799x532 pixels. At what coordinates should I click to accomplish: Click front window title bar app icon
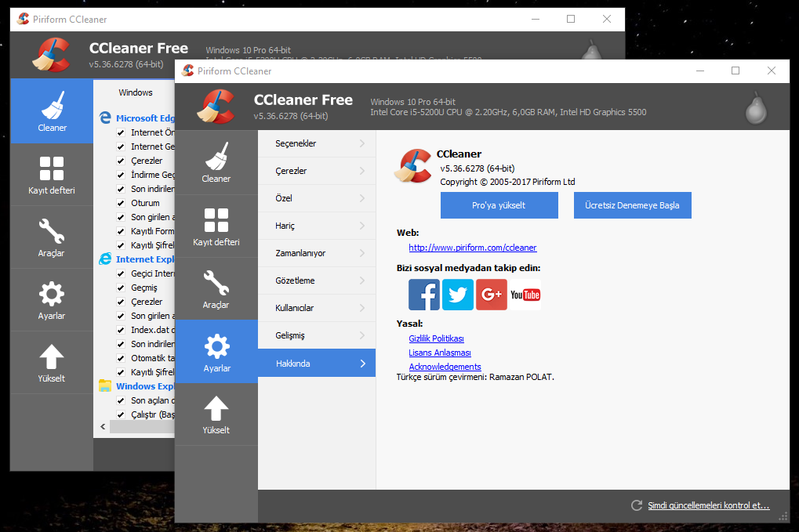188,71
